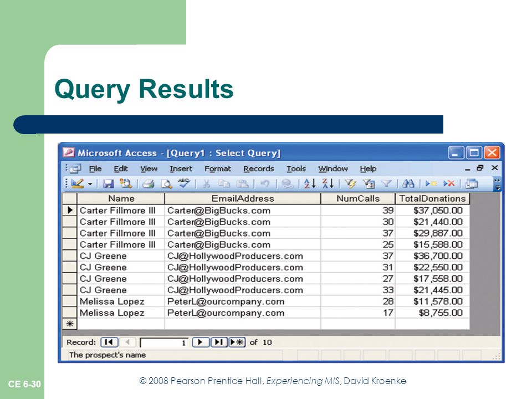Go to the next record button
The image size is (532, 399).
pos(201,342)
